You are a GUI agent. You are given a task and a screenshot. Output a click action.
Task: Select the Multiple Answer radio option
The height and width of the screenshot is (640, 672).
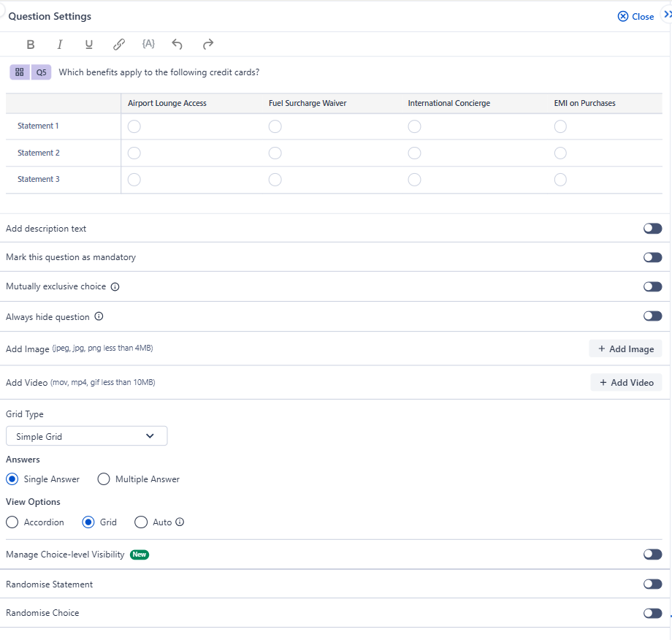pyautogui.click(x=104, y=479)
